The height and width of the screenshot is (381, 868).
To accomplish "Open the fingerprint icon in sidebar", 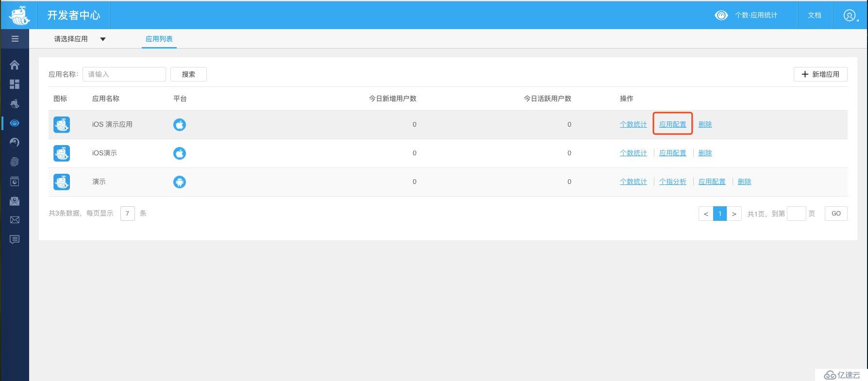I will [15, 162].
